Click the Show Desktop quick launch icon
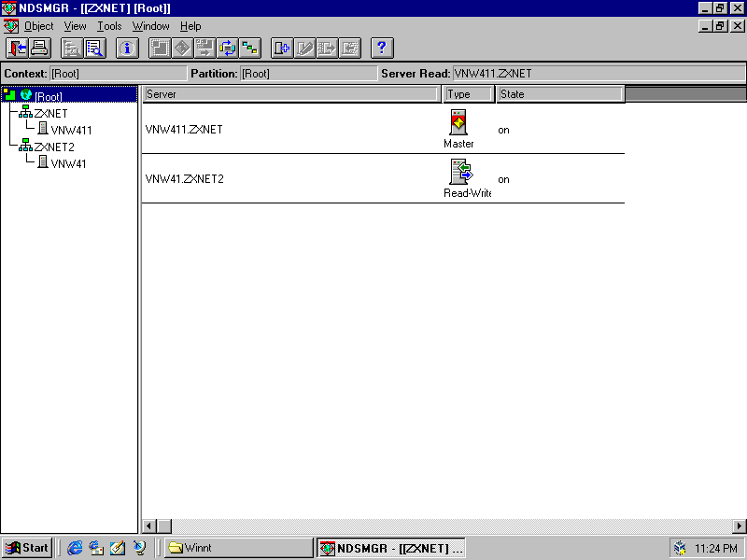 [118, 548]
